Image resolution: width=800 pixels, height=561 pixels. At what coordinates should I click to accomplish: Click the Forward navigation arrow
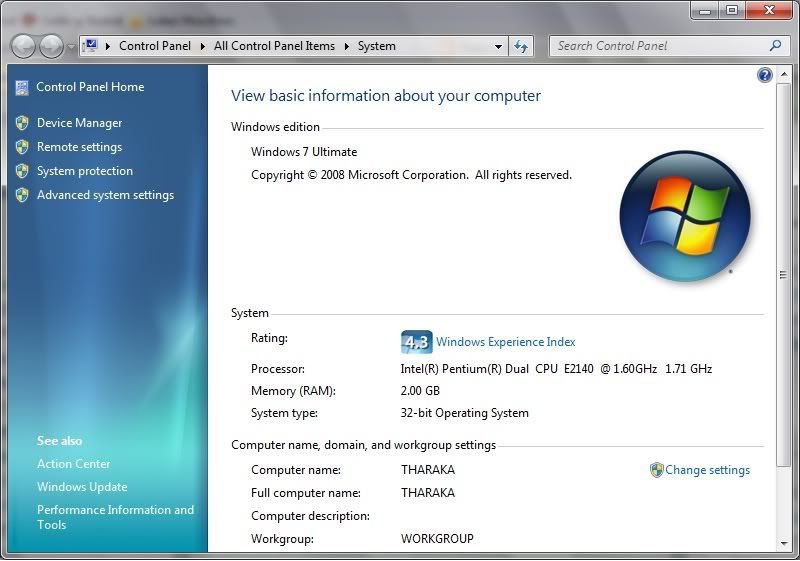(x=52, y=46)
